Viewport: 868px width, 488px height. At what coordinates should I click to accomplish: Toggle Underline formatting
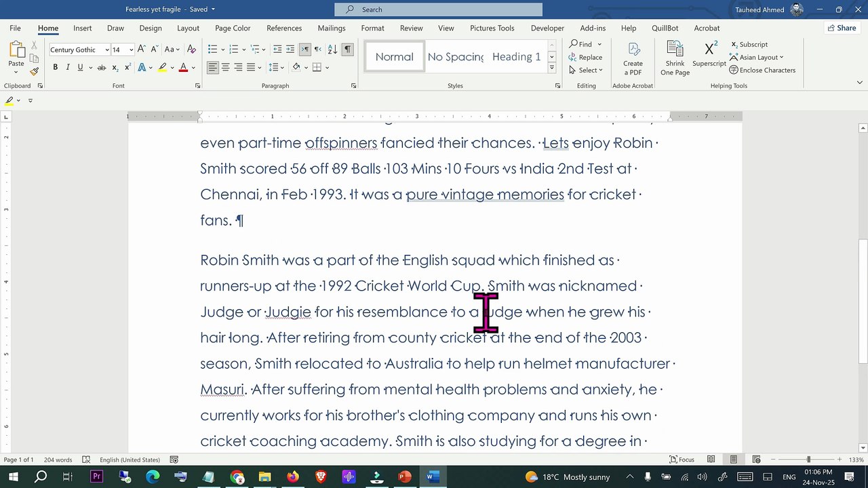[80, 67]
